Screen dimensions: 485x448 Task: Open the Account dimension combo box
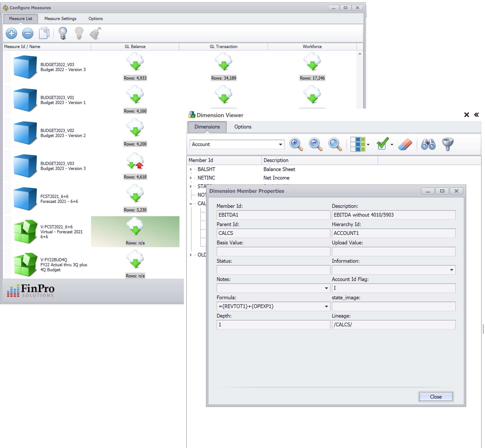point(281,144)
